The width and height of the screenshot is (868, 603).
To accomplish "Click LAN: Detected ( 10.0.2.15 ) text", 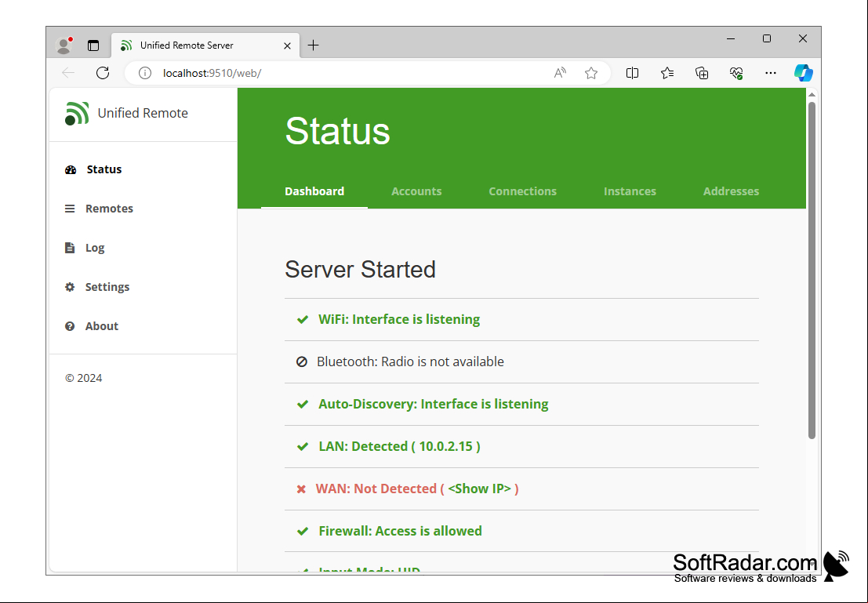I will tap(400, 446).
